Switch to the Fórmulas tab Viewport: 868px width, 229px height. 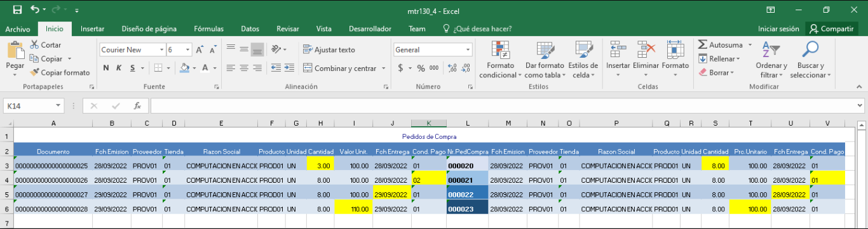pos(208,29)
